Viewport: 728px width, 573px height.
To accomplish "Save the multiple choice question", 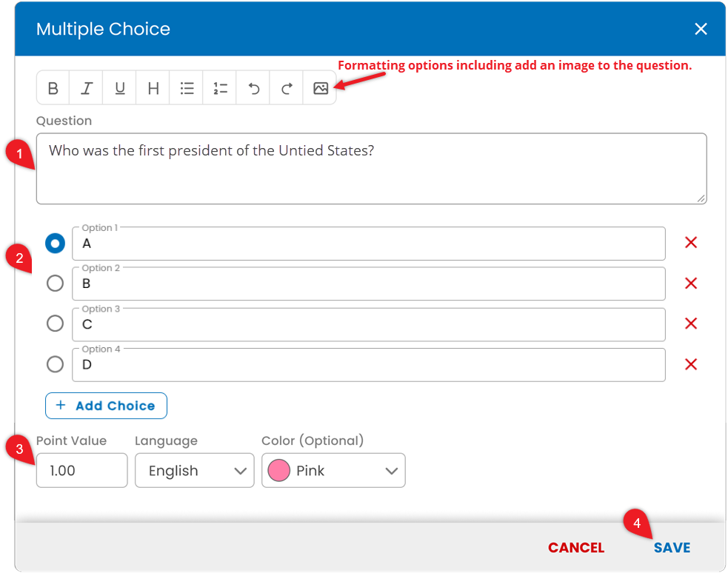I will [x=672, y=548].
